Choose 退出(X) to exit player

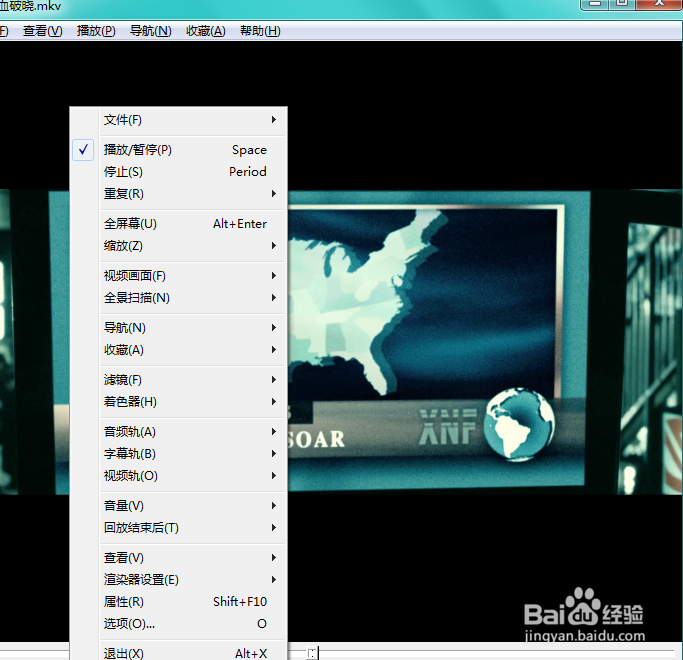point(178,653)
